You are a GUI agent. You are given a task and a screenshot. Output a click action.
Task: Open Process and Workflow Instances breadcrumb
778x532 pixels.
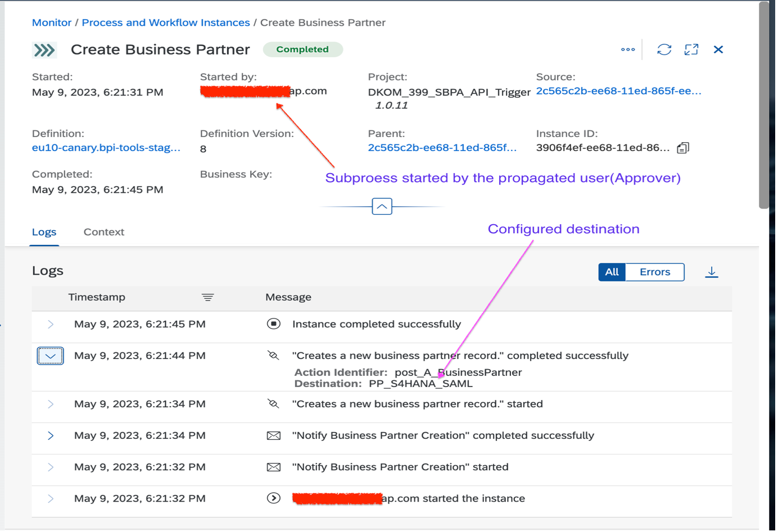[165, 22]
